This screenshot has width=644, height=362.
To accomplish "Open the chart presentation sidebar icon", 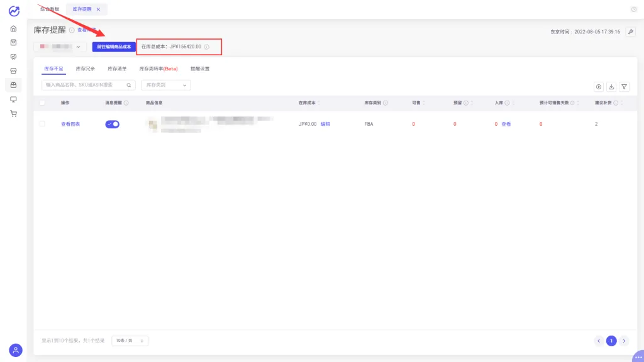I will coord(14,57).
